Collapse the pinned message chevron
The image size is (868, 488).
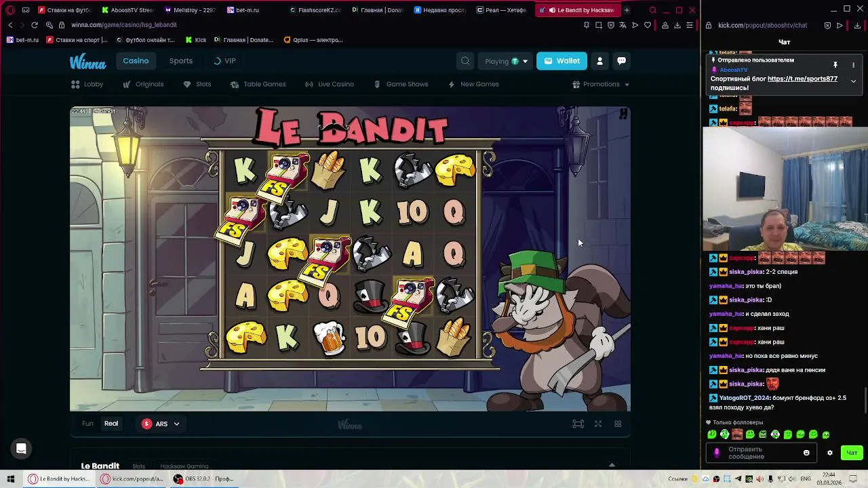(853, 81)
